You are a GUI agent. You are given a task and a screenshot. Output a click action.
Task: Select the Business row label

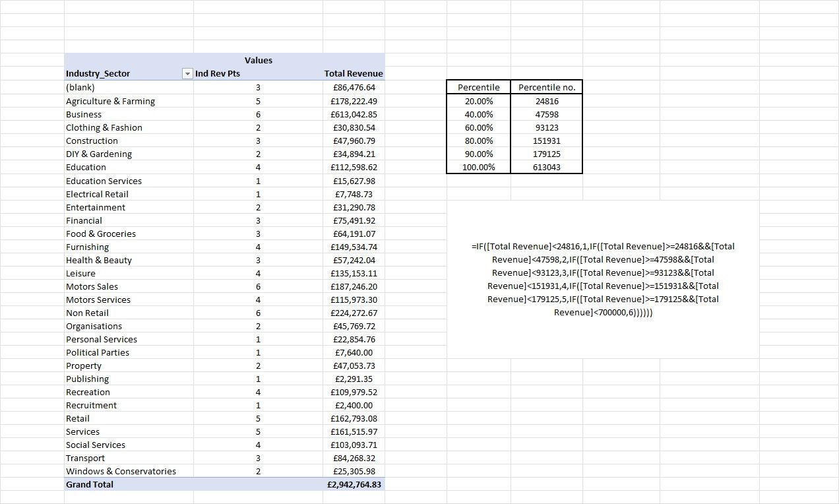pos(129,114)
